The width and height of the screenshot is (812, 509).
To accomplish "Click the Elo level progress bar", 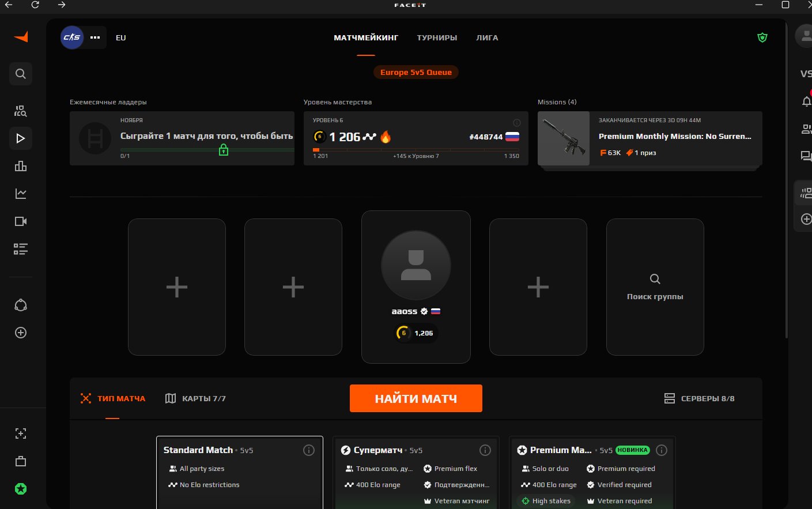I will tap(416, 150).
